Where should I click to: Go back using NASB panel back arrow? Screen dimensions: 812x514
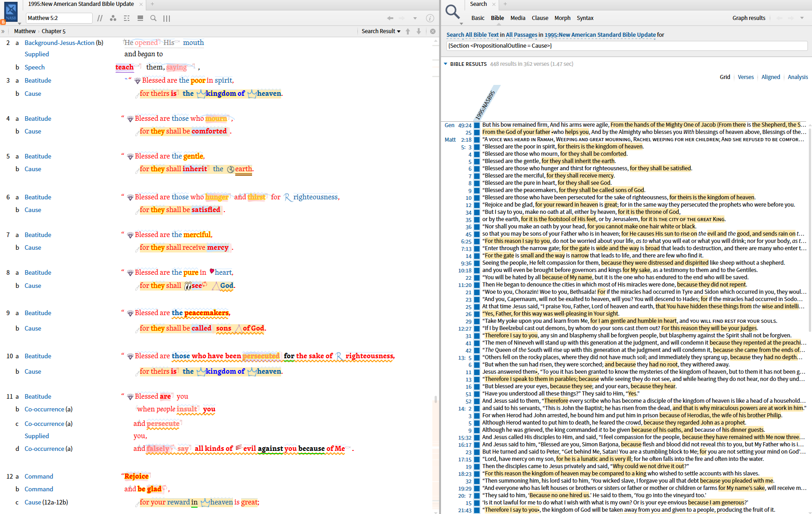(390, 18)
